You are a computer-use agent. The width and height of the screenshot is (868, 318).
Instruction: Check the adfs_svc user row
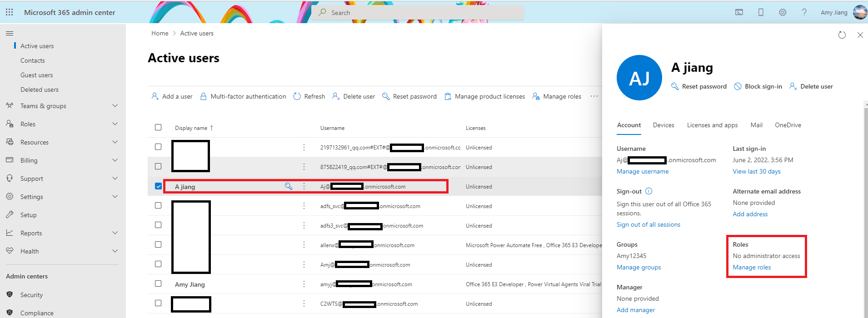click(x=158, y=205)
